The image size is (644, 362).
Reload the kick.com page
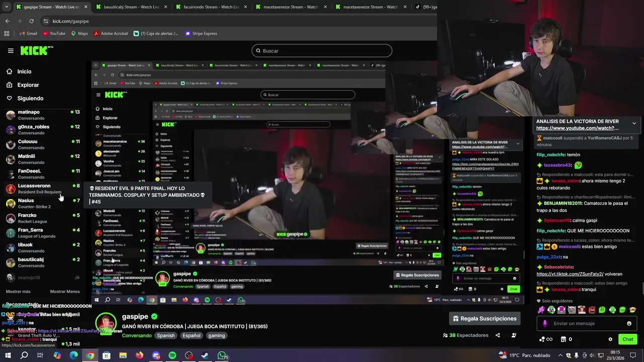coord(31,21)
